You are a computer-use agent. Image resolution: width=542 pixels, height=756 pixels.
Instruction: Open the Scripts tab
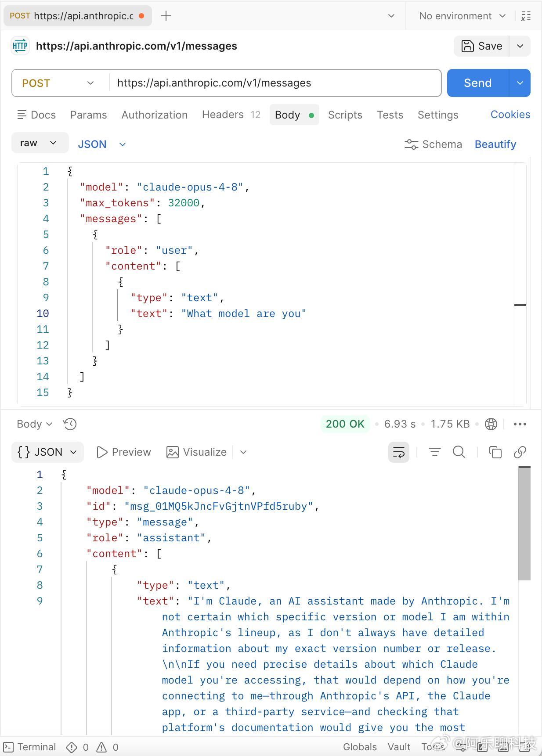click(x=345, y=115)
